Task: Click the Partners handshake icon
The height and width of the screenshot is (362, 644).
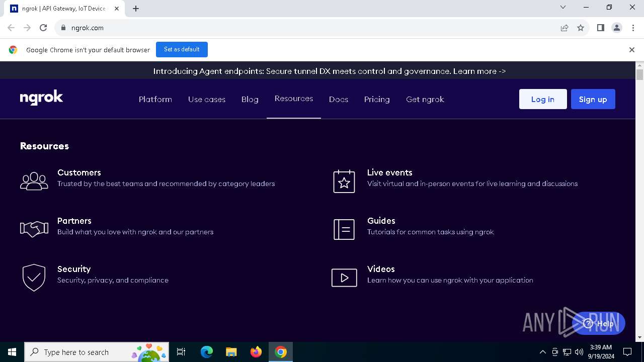Action: pyautogui.click(x=34, y=229)
